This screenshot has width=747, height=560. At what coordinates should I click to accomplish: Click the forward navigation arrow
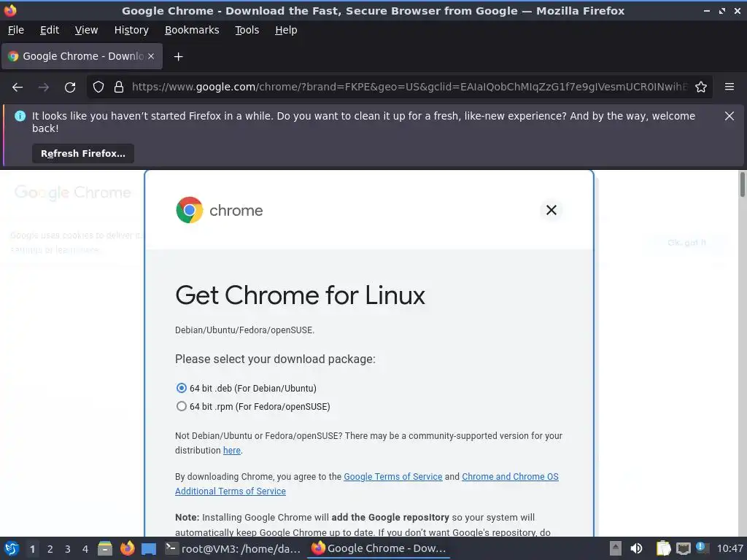pyautogui.click(x=44, y=87)
